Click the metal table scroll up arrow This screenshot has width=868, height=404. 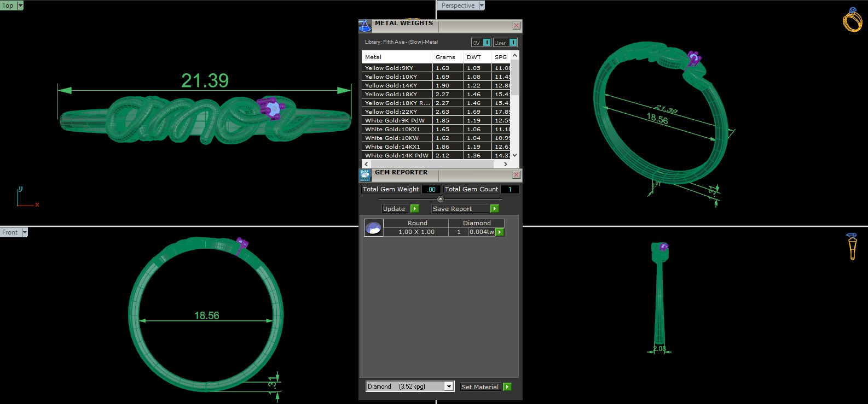514,55
